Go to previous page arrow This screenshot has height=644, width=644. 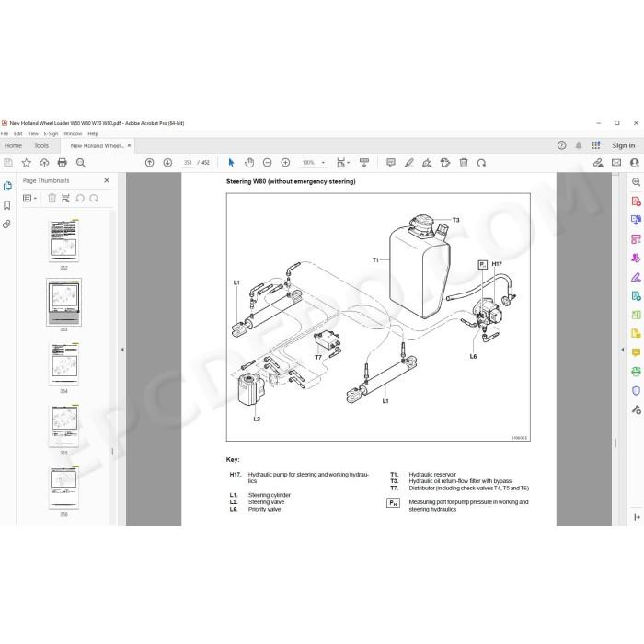(149, 163)
